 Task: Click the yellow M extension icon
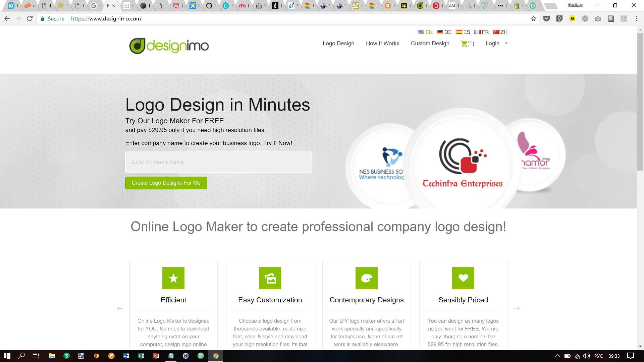572,19
